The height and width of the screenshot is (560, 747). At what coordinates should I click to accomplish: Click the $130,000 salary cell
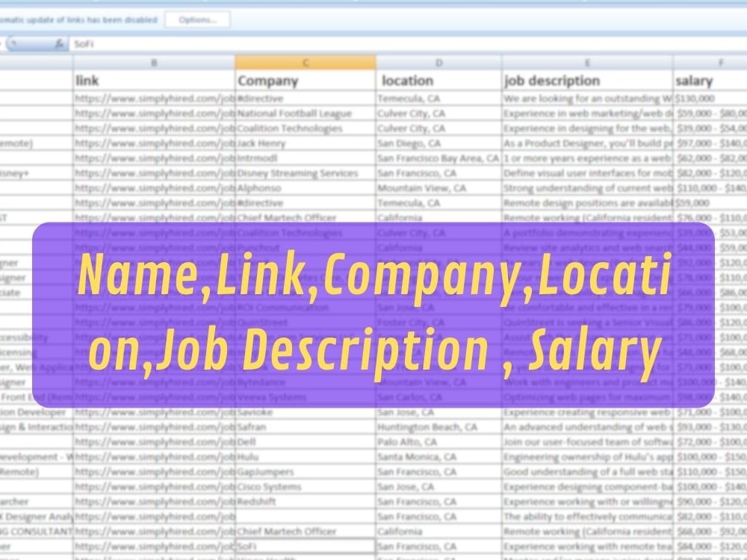(x=710, y=99)
